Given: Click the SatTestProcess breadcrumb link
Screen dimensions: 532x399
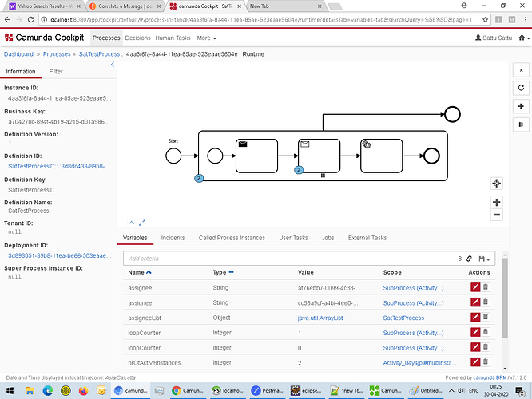Looking at the screenshot, I should pos(99,54).
